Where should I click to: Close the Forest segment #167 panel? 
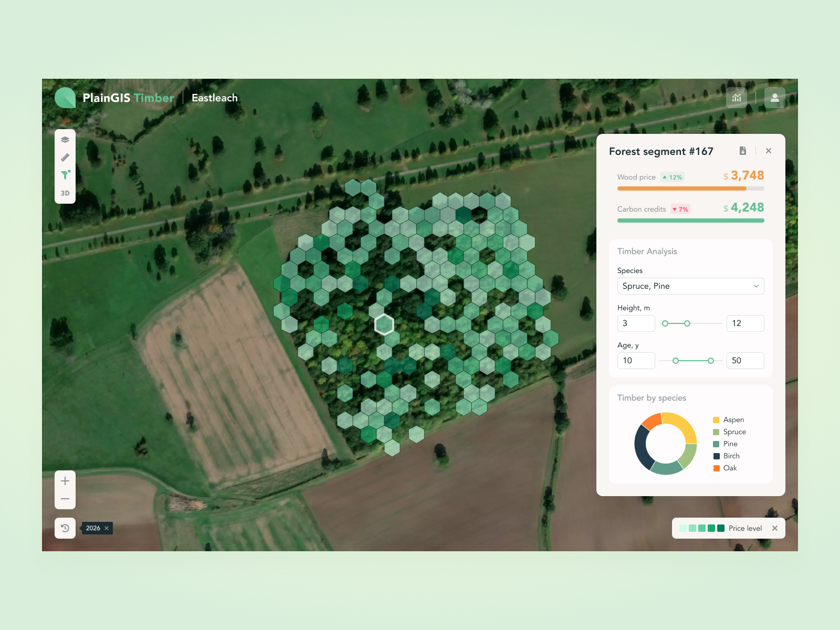pos(769,151)
